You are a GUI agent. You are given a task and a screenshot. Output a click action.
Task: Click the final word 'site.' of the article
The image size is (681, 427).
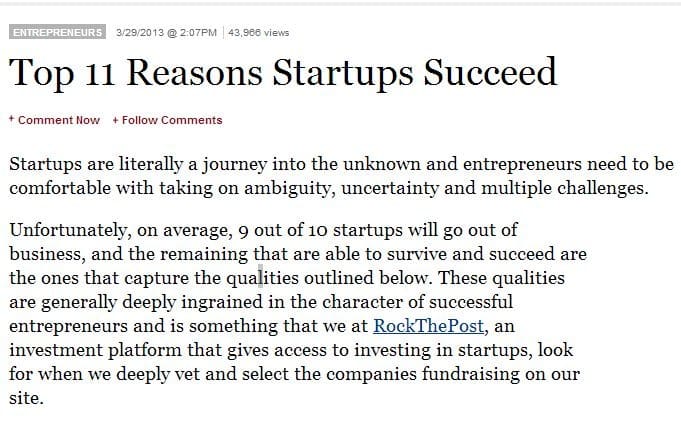(26, 398)
